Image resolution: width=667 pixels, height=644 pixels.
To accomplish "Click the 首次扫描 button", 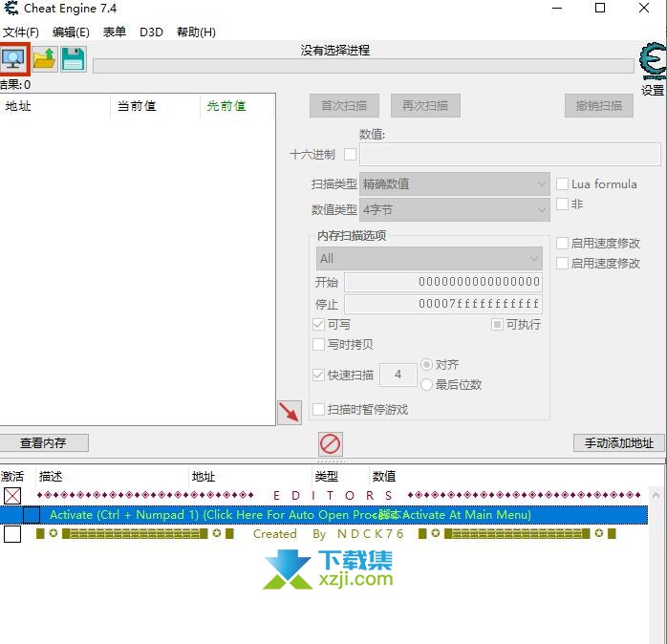I will click(x=344, y=105).
